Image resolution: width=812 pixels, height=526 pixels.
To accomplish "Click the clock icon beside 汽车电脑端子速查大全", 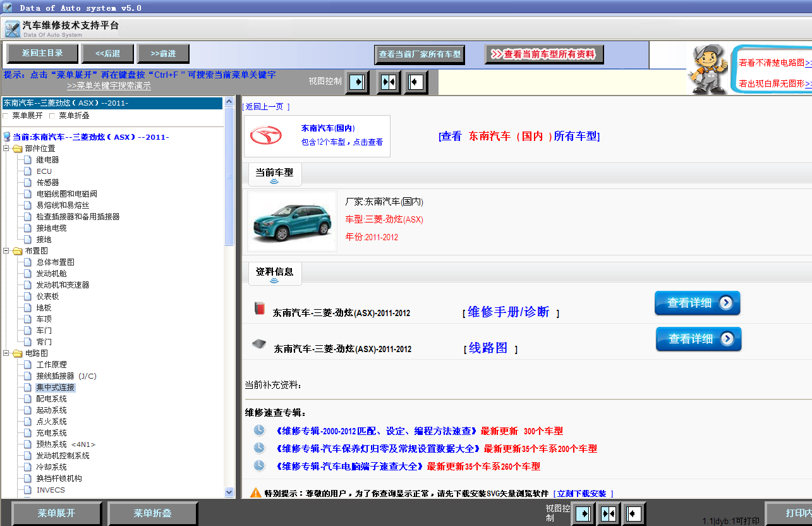I will [259, 465].
